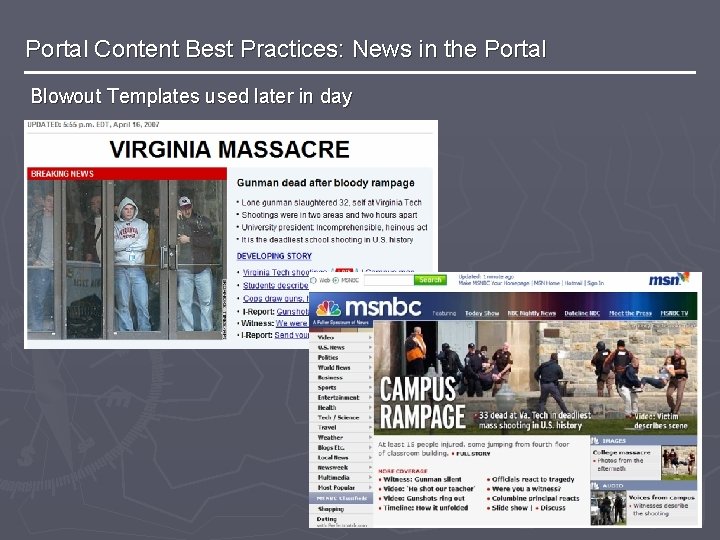720x540 pixels.
Task: Click the breaking news students photo
Action: point(127,259)
